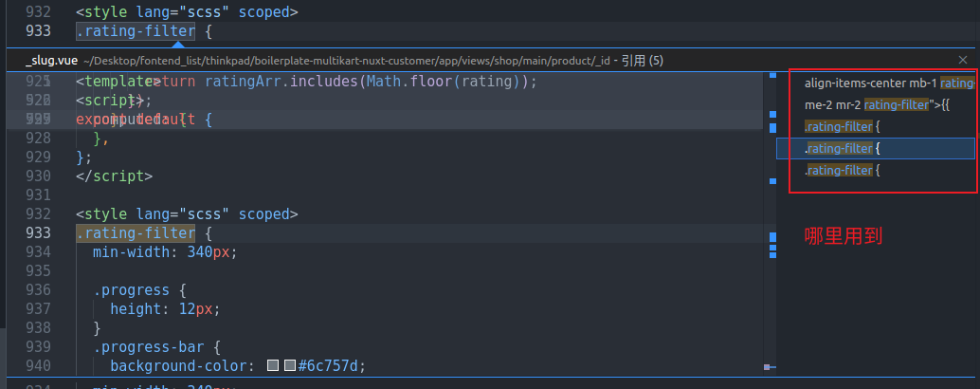
Task: Click the '引用 (5)' references count label
Action: pos(643,61)
